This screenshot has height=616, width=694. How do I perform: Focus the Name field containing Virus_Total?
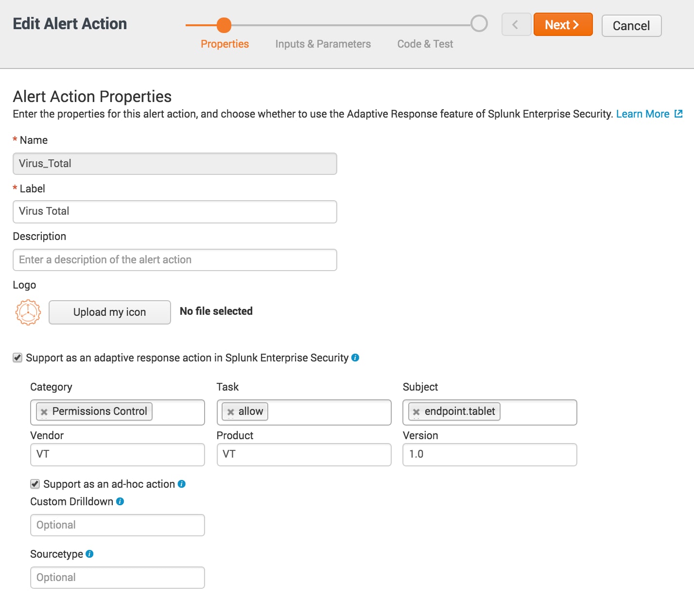point(175,164)
